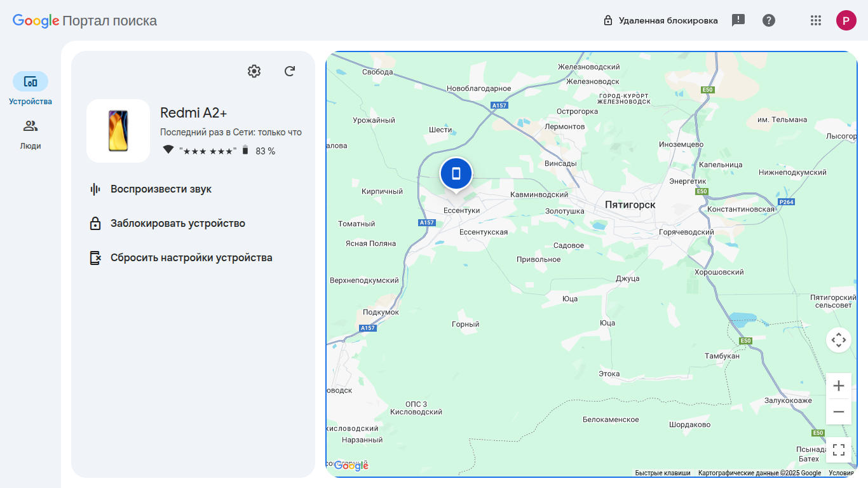Click the Последний раз в Сети status text

click(231, 132)
